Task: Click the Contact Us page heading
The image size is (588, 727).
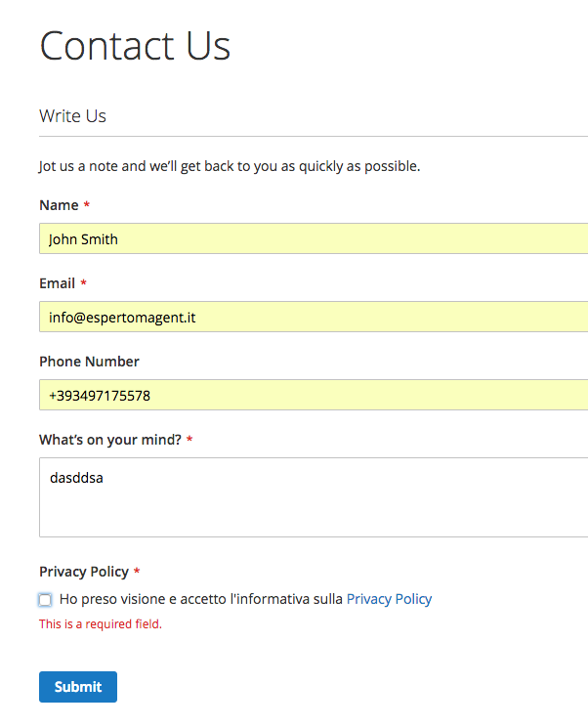Action: [135, 46]
